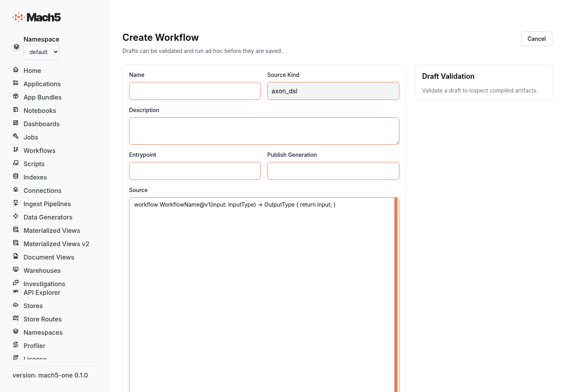Open Store Routes page
This screenshot has width=565, height=392.
[x=42, y=319]
